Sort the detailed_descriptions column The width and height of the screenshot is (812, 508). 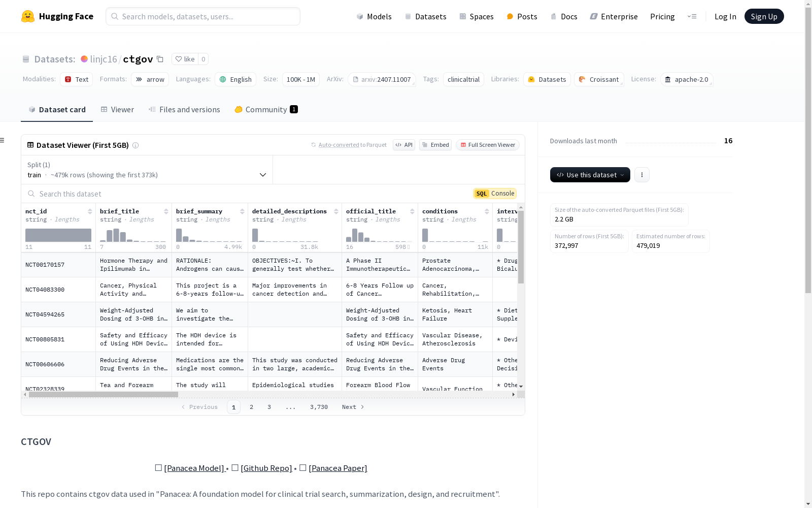(336, 211)
